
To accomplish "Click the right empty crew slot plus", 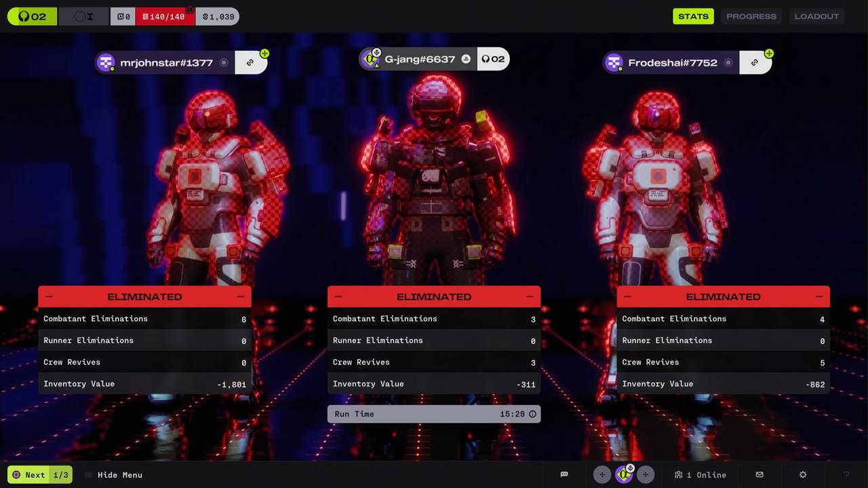I will pyautogui.click(x=646, y=475).
